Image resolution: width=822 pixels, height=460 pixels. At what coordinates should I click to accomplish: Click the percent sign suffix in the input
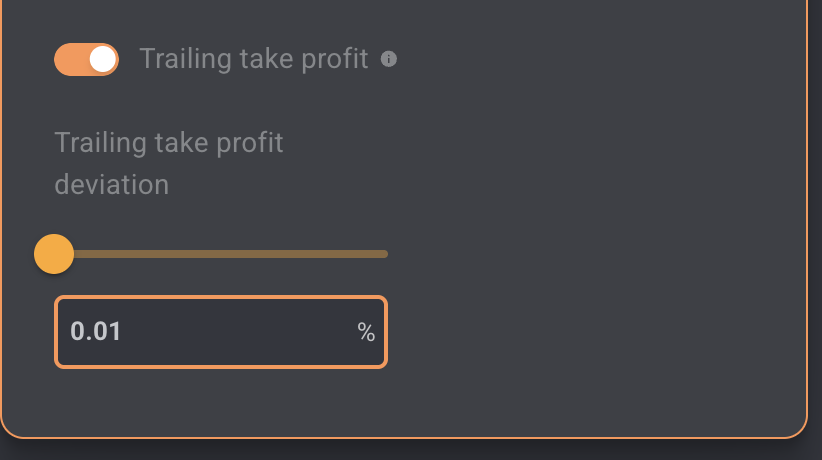click(x=366, y=332)
